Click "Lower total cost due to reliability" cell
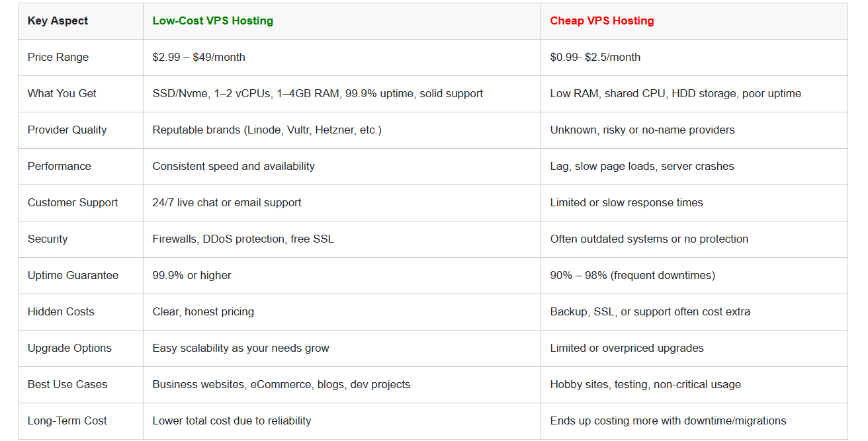 click(x=232, y=421)
